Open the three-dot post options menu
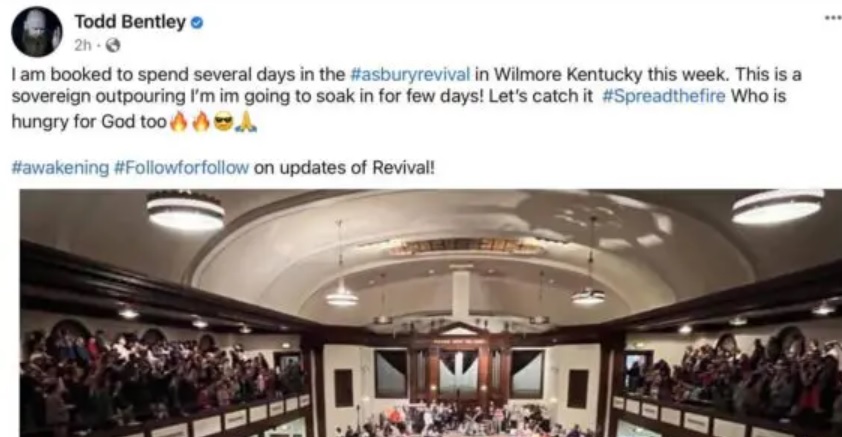This screenshot has width=842, height=437. pyautogui.click(x=833, y=18)
